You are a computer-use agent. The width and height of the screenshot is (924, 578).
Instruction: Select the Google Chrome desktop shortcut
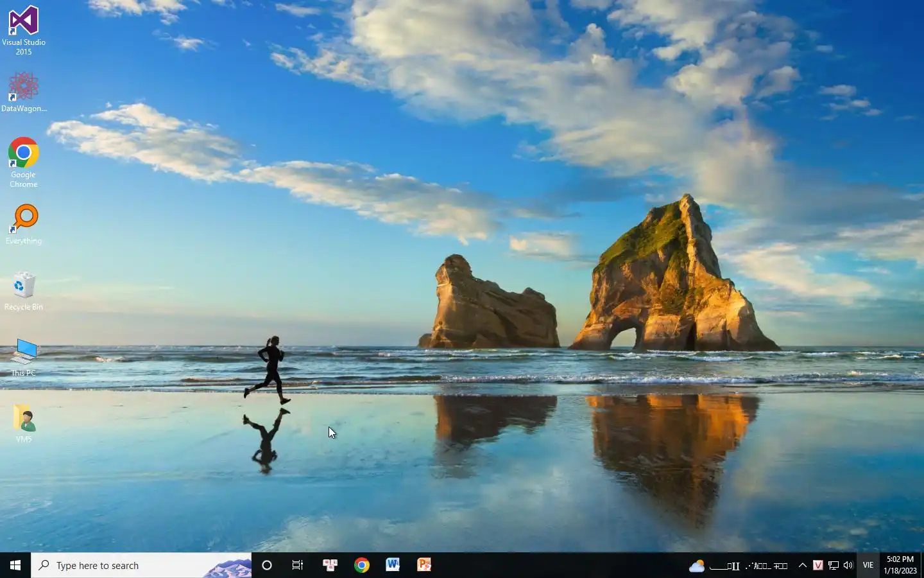24,162
